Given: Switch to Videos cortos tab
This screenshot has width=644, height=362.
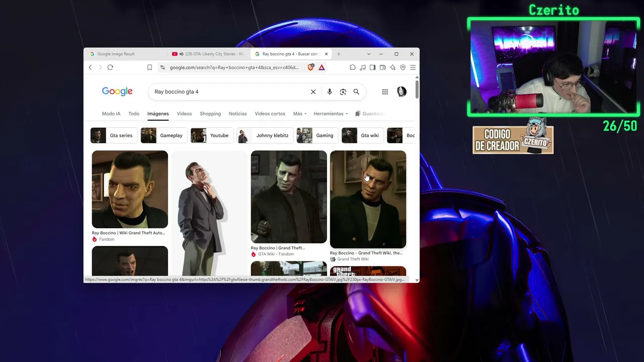Looking at the screenshot, I should (x=270, y=114).
